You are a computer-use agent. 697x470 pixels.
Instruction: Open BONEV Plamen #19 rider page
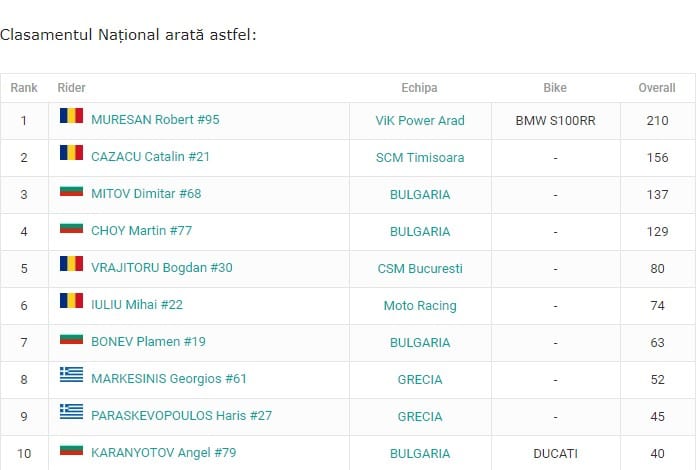click(x=148, y=341)
